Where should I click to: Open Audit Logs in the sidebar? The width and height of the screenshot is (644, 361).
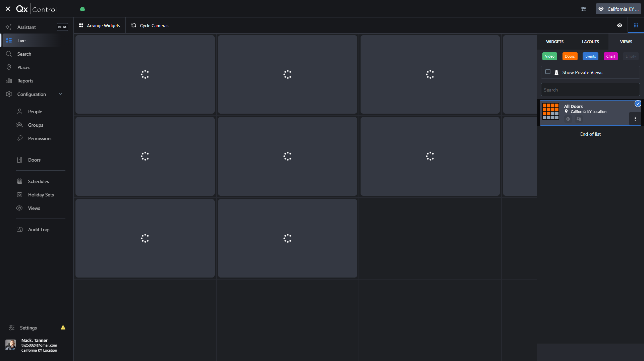coord(39,230)
